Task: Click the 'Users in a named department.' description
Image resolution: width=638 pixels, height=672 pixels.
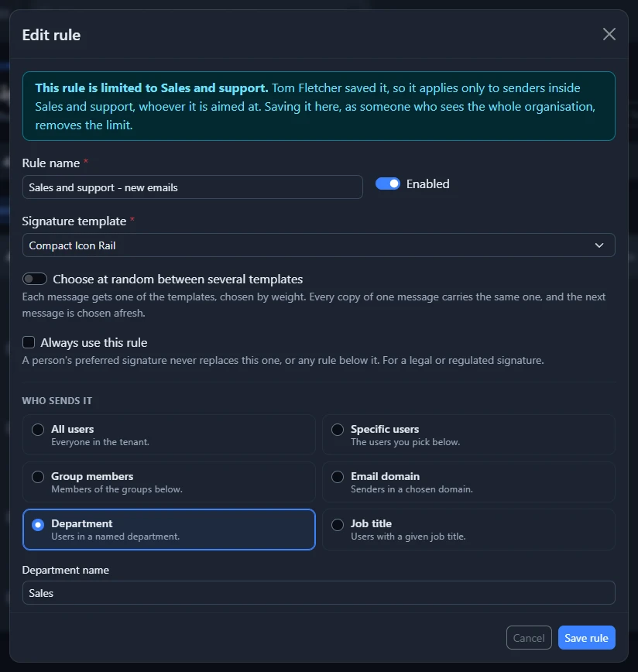Action: pyautogui.click(x=115, y=537)
